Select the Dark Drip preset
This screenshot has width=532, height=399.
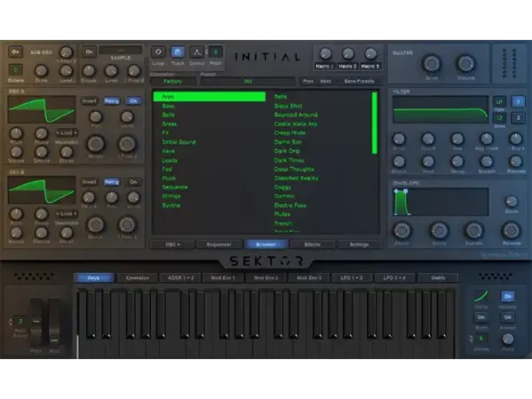pos(287,151)
